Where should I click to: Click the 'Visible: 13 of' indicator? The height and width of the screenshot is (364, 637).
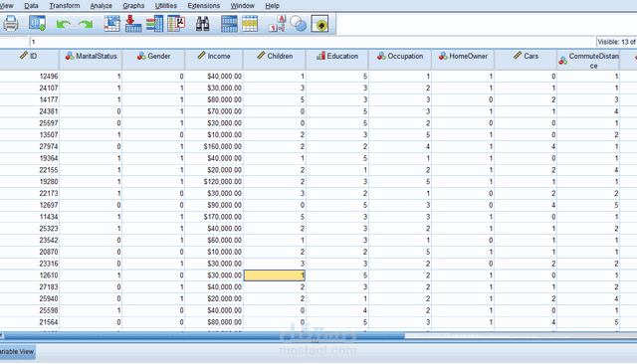pos(616,42)
